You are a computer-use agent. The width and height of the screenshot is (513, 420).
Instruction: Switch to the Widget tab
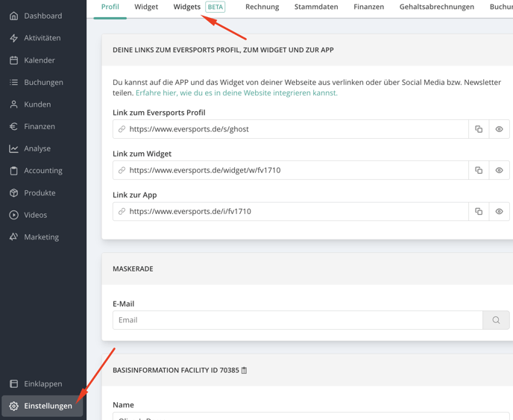(146, 7)
